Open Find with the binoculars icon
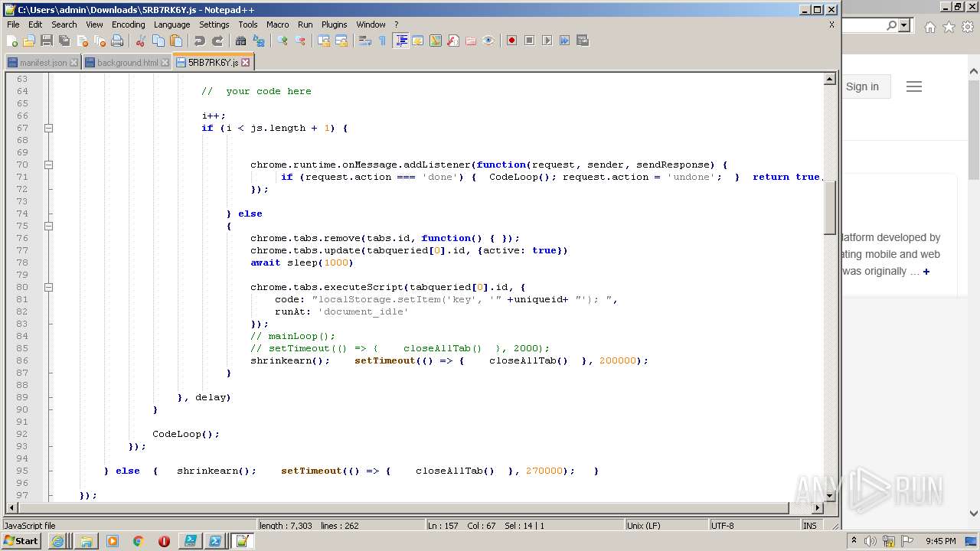980x551 pixels. tap(241, 41)
